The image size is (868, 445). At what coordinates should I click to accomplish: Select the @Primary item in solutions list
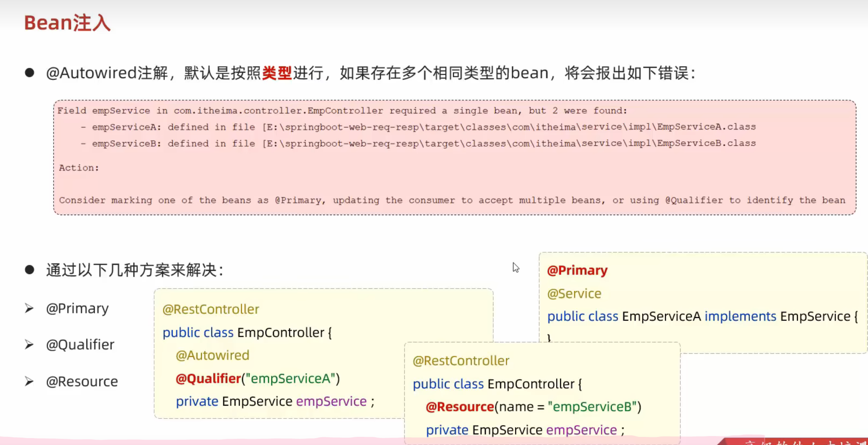[77, 309]
